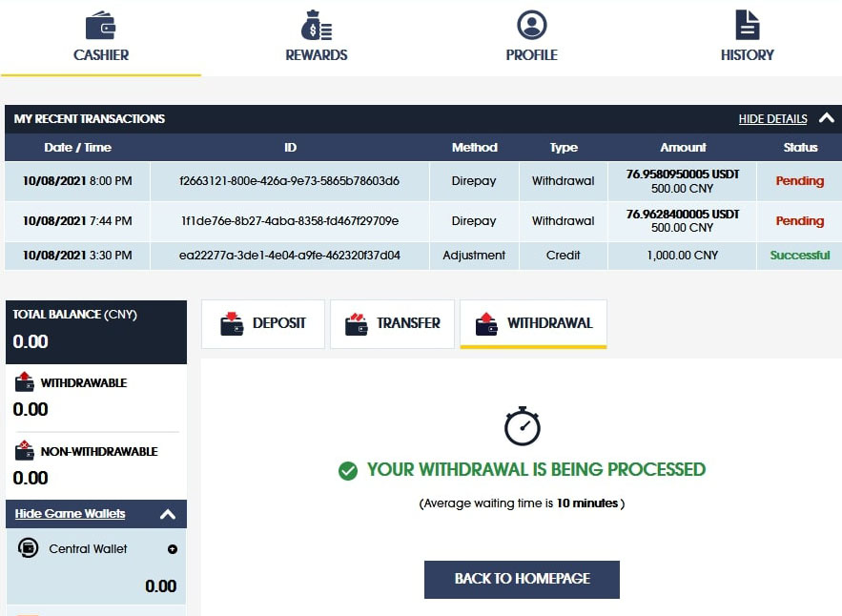Click the Rewards money bag icon
The image size is (842, 616).
[x=316, y=25]
